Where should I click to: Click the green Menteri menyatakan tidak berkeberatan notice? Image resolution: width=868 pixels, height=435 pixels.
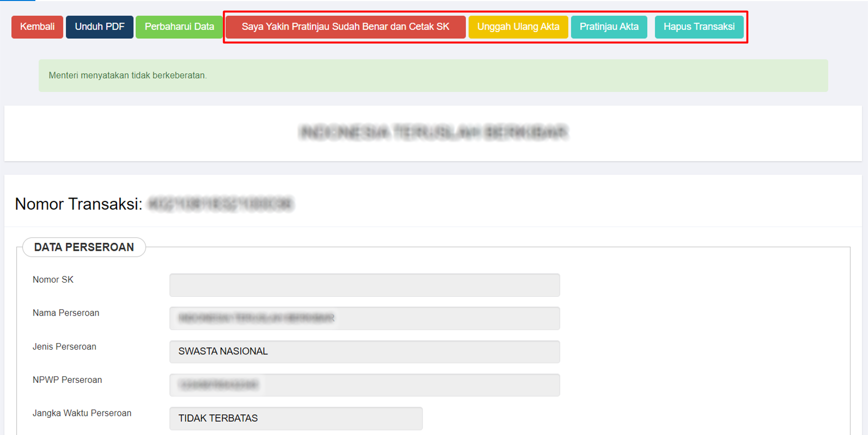tap(128, 75)
